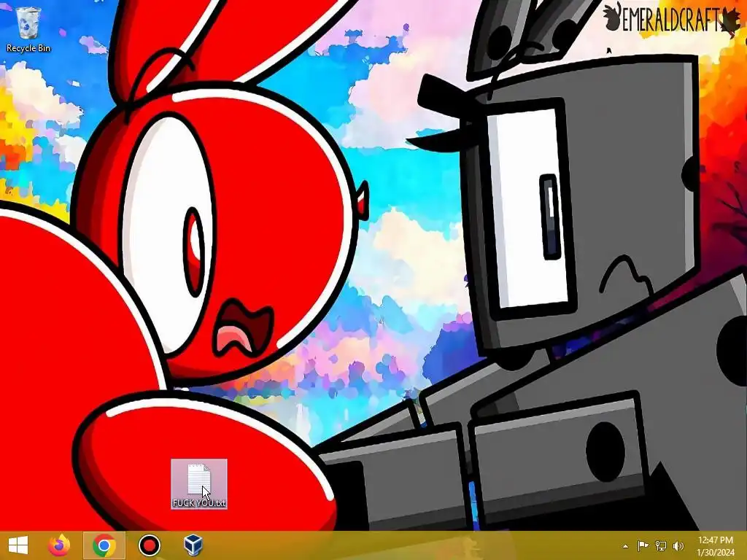This screenshot has height=560, width=747.
Task: Select the .txt file icon on the desktop
Action: [199, 484]
